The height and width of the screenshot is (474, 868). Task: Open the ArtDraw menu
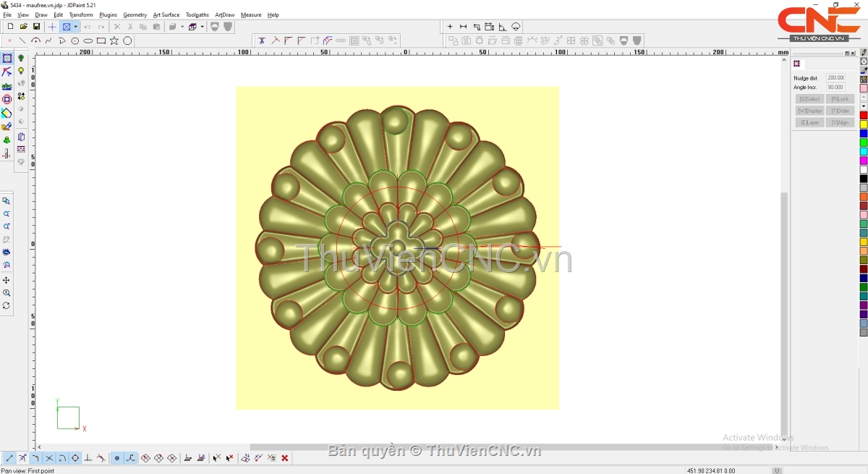tap(225, 14)
